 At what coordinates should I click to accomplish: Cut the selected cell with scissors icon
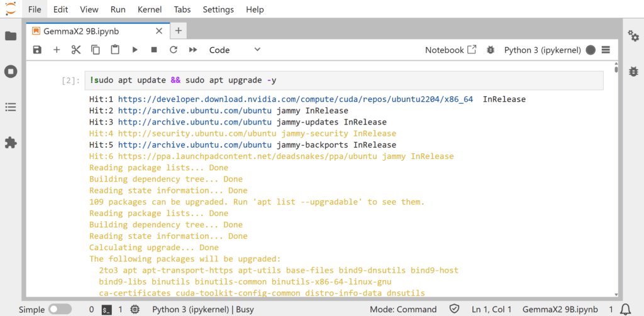(76, 50)
